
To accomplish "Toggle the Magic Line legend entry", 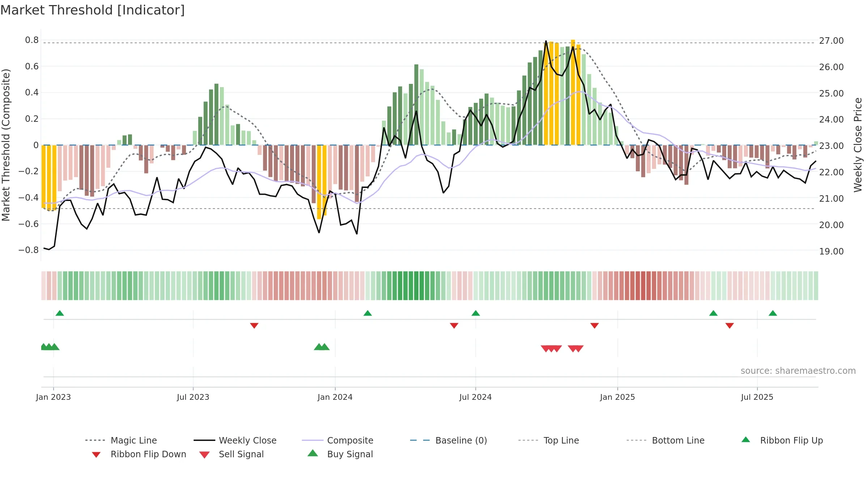I will click(x=121, y=440).
